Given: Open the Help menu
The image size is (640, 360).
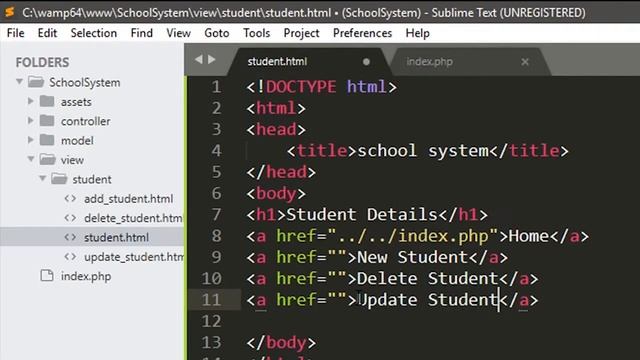Looking at the screenshot, I should tap(418, 33).
